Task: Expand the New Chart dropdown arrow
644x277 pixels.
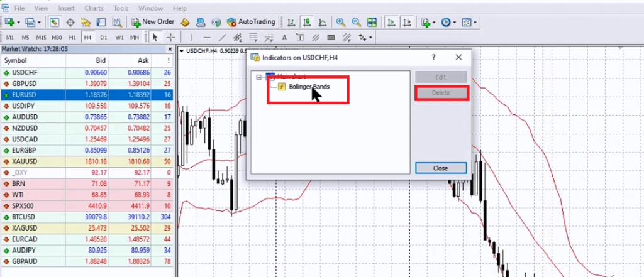Action: point(18,22)
